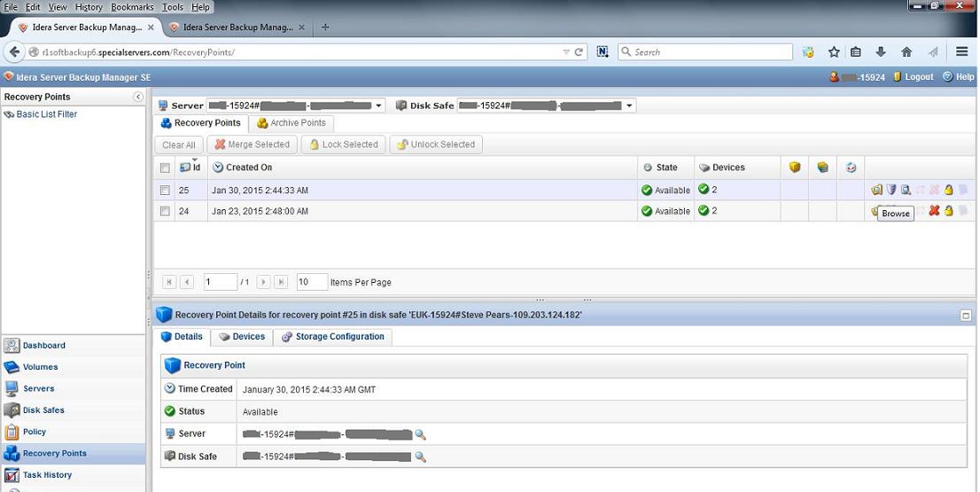Select the Details tab
This screenshot has width=980, height=492.
(x=182, y=336)
